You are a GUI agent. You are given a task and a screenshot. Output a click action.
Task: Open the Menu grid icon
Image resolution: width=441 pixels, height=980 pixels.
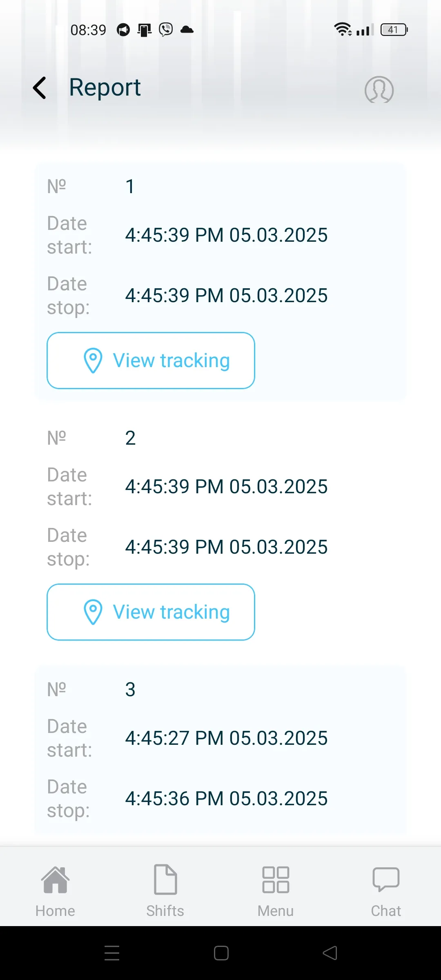point(276,880)
